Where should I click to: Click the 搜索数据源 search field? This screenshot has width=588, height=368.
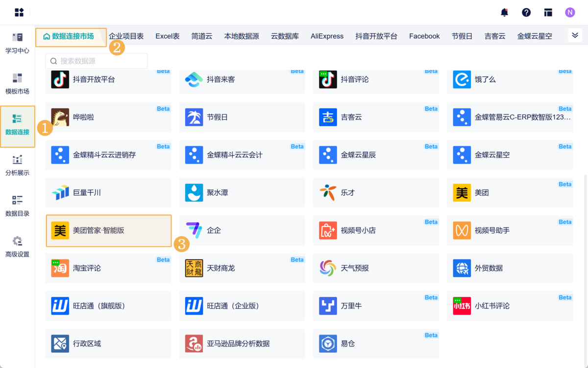(97, 61)
